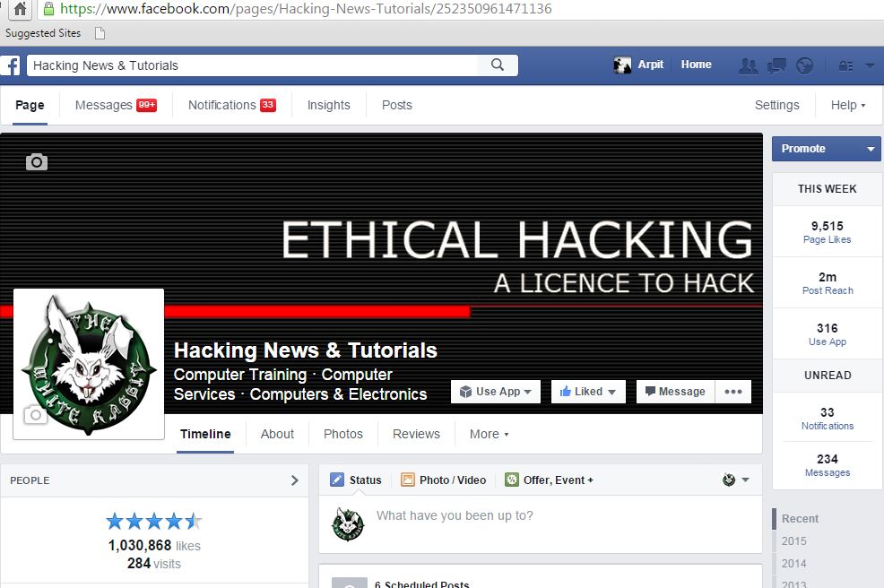Open the privacy shortcuts lock icon
This screenshot has width=884, height=588.
click(x=845, y=65)
